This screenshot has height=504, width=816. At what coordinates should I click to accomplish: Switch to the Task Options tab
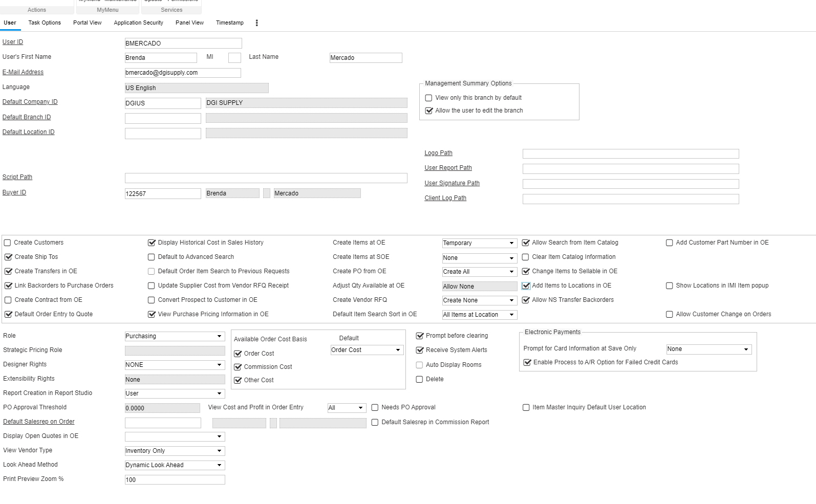click(x=45, y=23)
